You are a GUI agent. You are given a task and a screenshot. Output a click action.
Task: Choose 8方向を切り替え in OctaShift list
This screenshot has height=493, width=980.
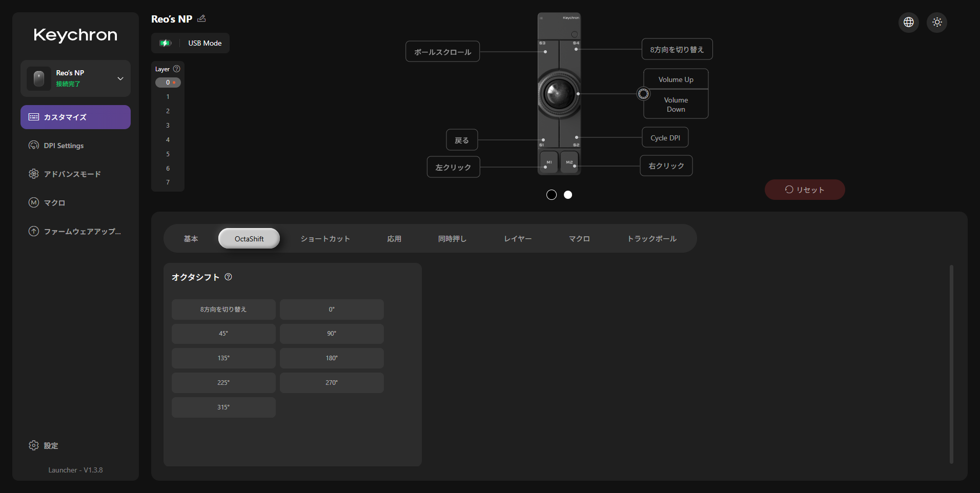[x=223, y=310]
